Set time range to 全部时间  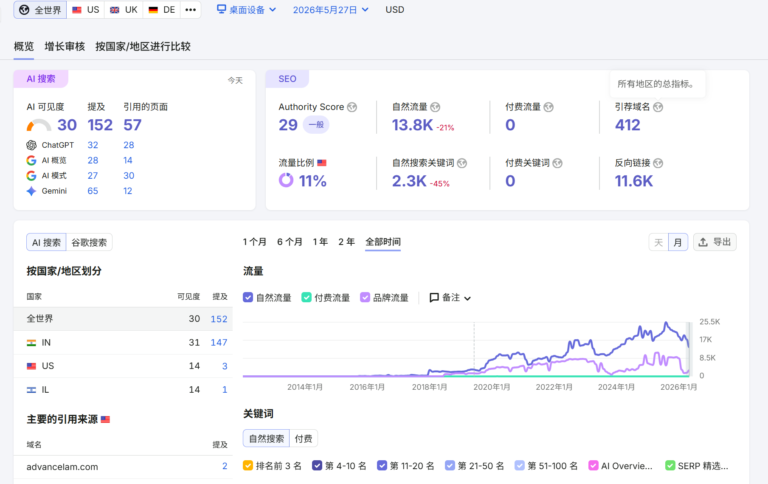click(x=383, y=242)
